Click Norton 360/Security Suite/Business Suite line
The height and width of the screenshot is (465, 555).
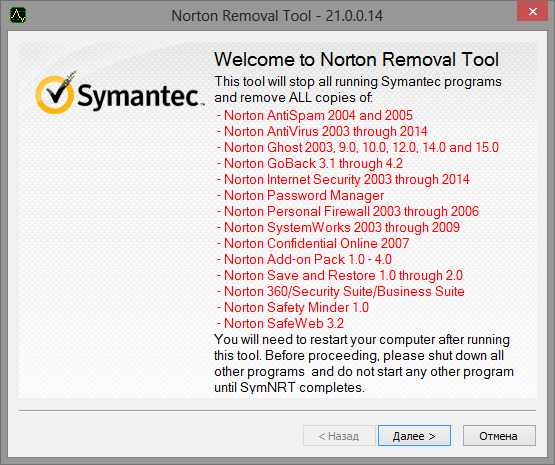click(341, 291)
